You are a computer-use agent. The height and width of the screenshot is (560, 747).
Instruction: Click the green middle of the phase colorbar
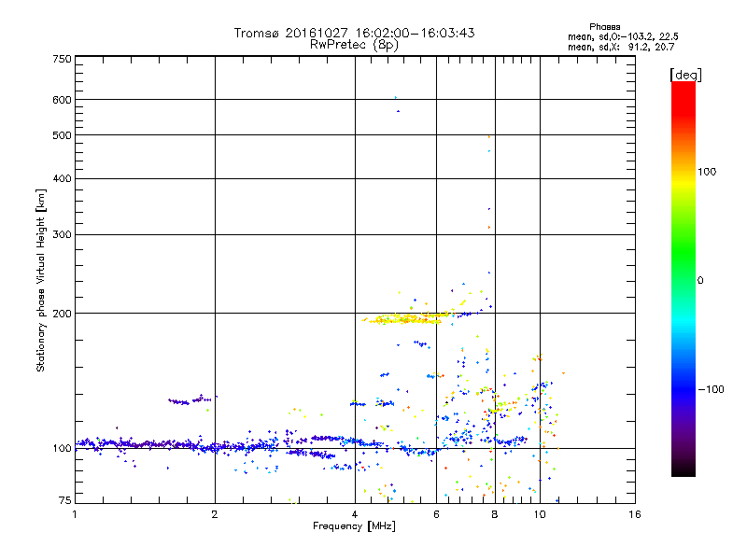click(684, 258)
